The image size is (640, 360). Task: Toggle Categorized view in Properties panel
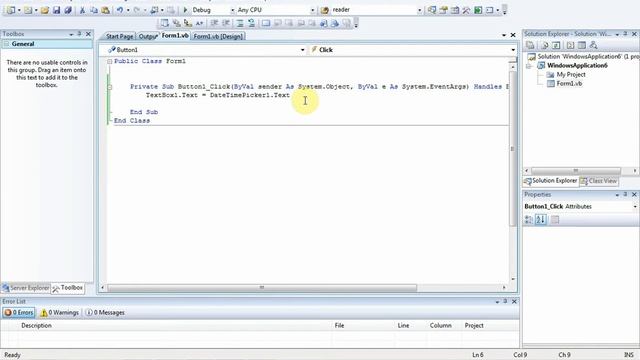529,220
